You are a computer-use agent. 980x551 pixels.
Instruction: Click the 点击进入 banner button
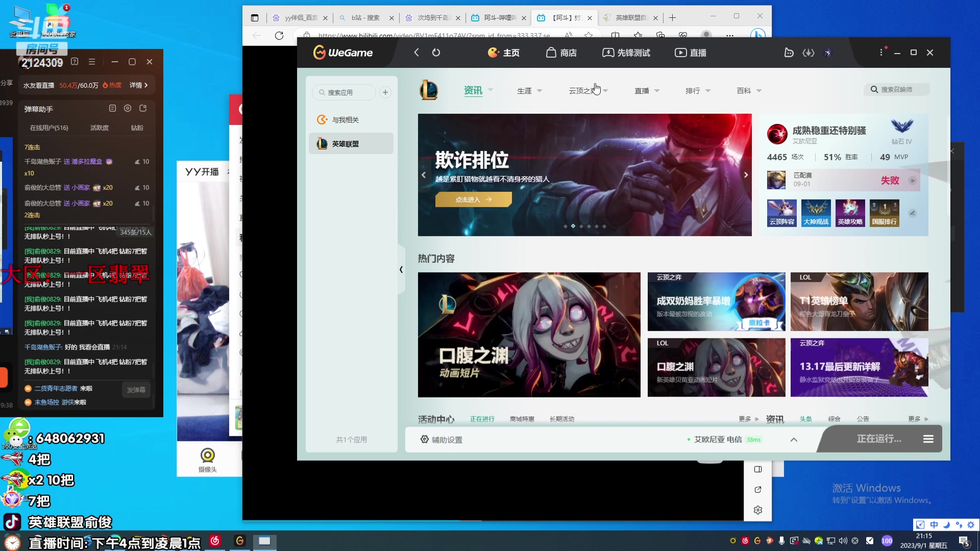tap(473, 199)
